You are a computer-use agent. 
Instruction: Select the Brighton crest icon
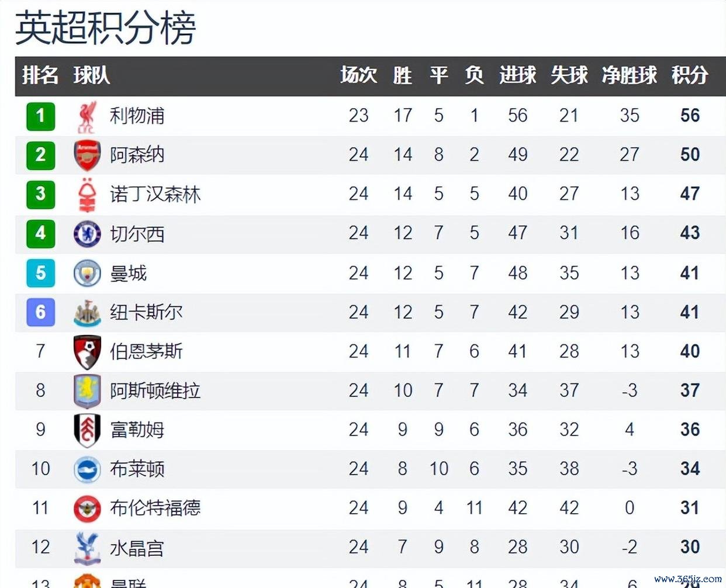point(87,469)
